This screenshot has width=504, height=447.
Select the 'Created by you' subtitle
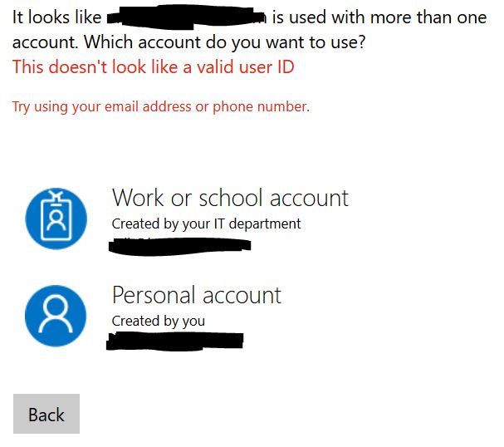[x=159, y=321]
